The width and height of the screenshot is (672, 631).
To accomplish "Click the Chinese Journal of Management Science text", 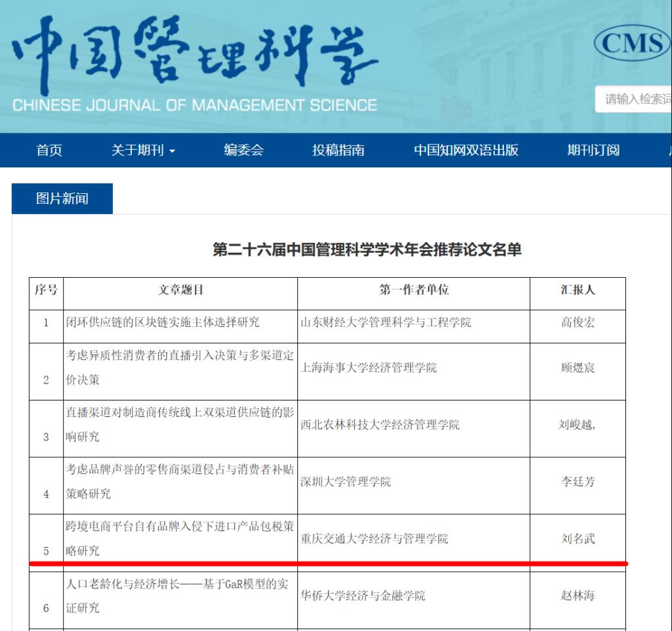I will [194, 105].
